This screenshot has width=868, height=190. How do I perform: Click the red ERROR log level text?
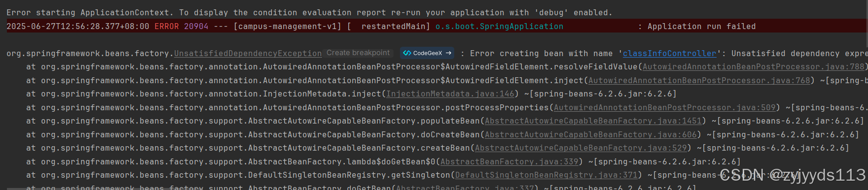[x=167, y=27]
